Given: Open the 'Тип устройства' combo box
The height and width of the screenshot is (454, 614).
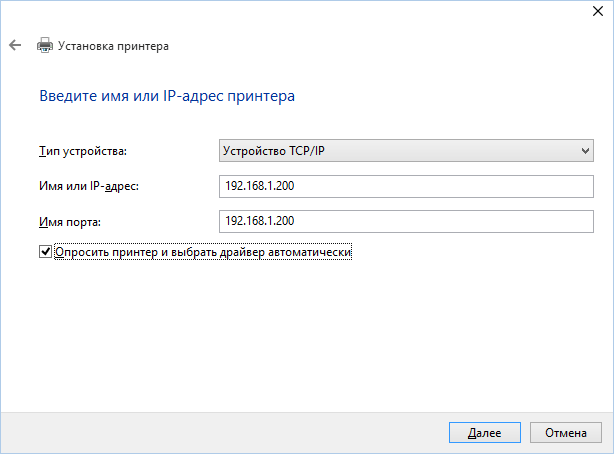Looking at the screenshot, I should click(405, 151).
